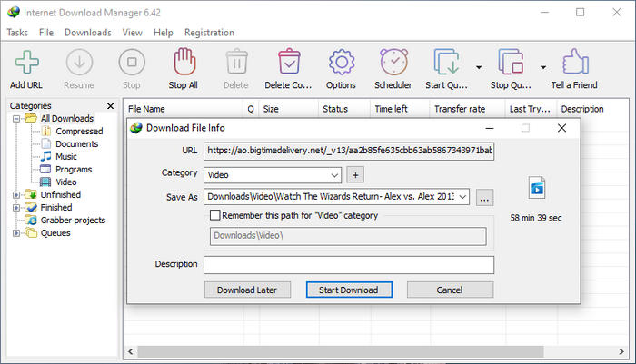
Task: Cancel the Download File Info dialog
Action: coord(451,290)
